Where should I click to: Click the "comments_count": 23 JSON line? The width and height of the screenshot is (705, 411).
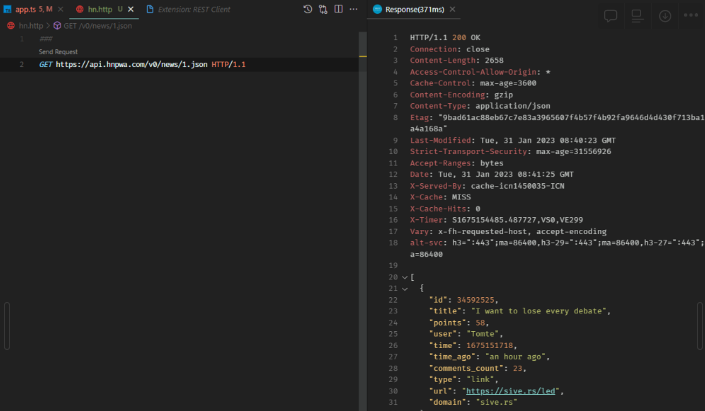pyautogui.click(x=477, y=368)
